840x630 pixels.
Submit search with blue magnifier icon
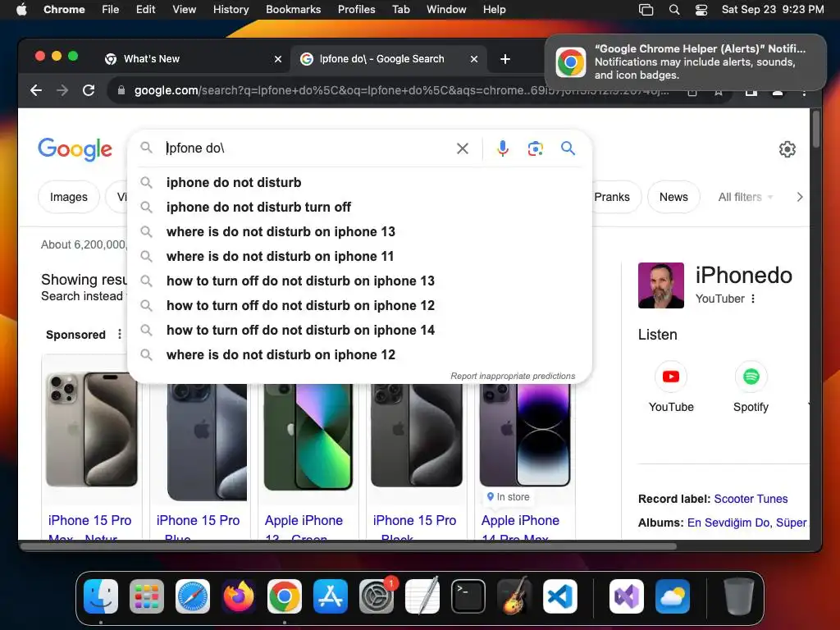point(568,148)
